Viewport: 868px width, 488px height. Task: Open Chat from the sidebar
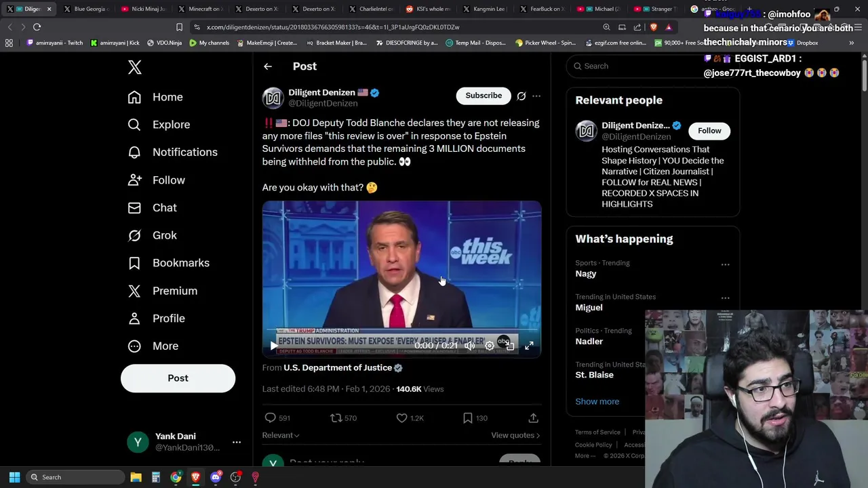[153, 207]
